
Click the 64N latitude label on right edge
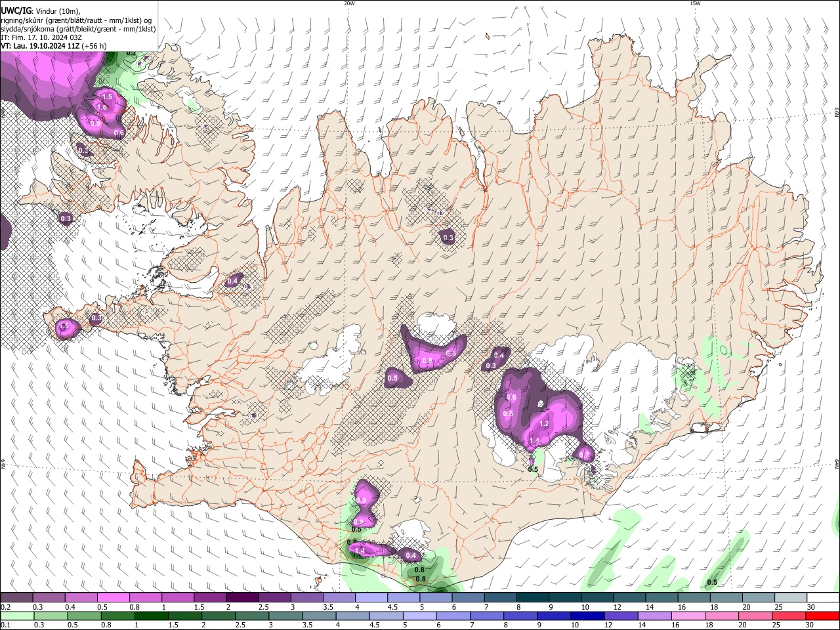pyautogui.click(x=837, y=463)
